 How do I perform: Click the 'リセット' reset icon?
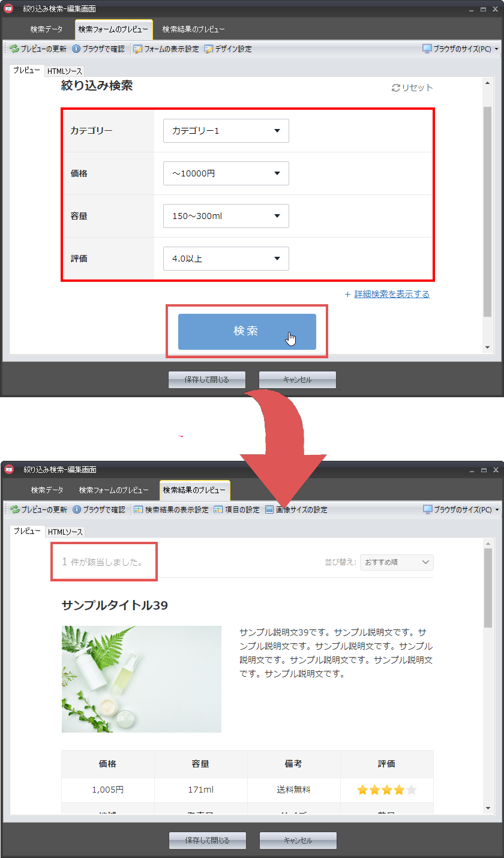396,88
